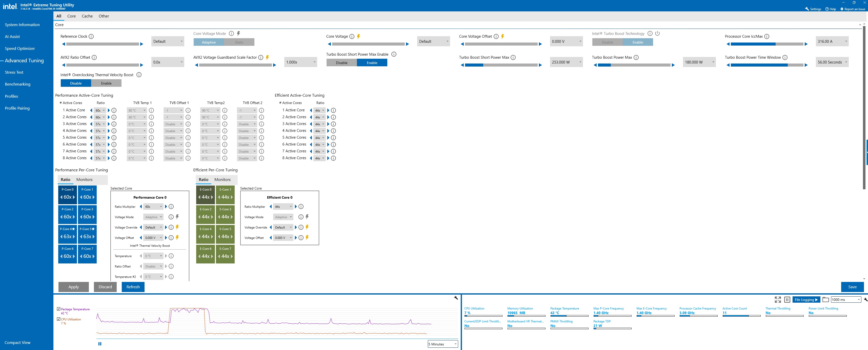This screenshot has width=868, height=350.
Task: Click the Turbo Boost Short Power Max slider
Action: tap(501, 65)
